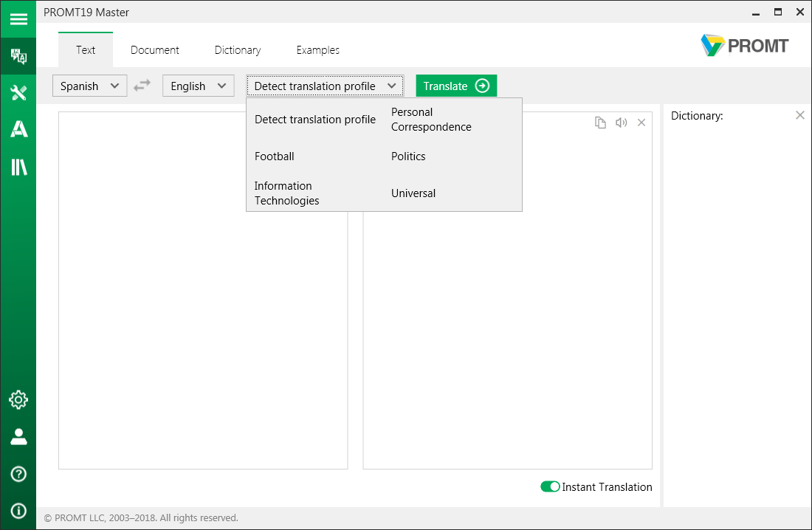Choose Detect translation profile from the list
The image size is (812, 530).
(315, 119)
